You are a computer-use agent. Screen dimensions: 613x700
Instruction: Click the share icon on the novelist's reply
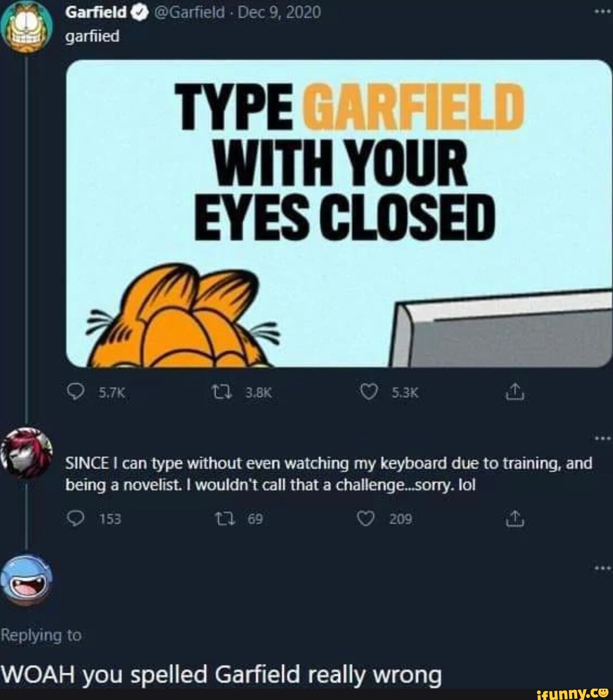(x=515, y=518)
